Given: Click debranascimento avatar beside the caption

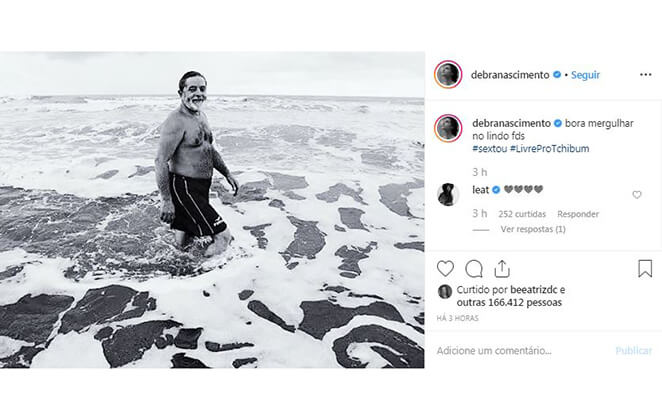Looking at the screenshot, I should (x=447, y=128).
